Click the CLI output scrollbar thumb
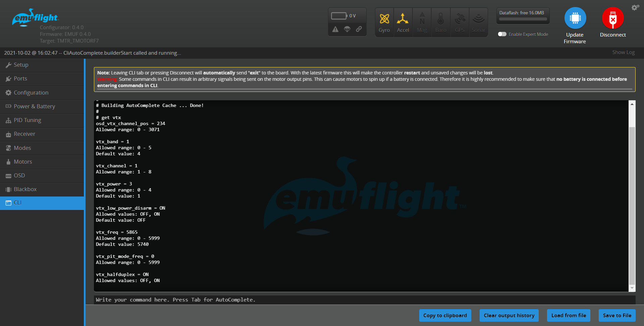This screenshot has height=326, width=644. [632, 206]
